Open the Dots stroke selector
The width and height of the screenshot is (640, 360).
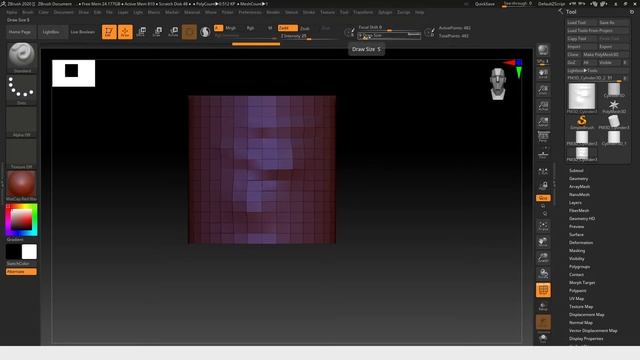(22, 90)
